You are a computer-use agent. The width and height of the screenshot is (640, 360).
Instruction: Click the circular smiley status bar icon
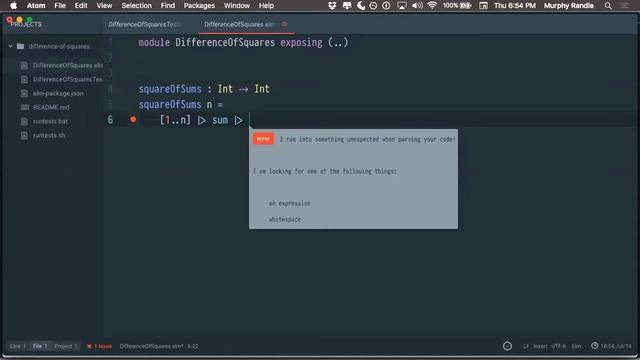click(507, 346)
